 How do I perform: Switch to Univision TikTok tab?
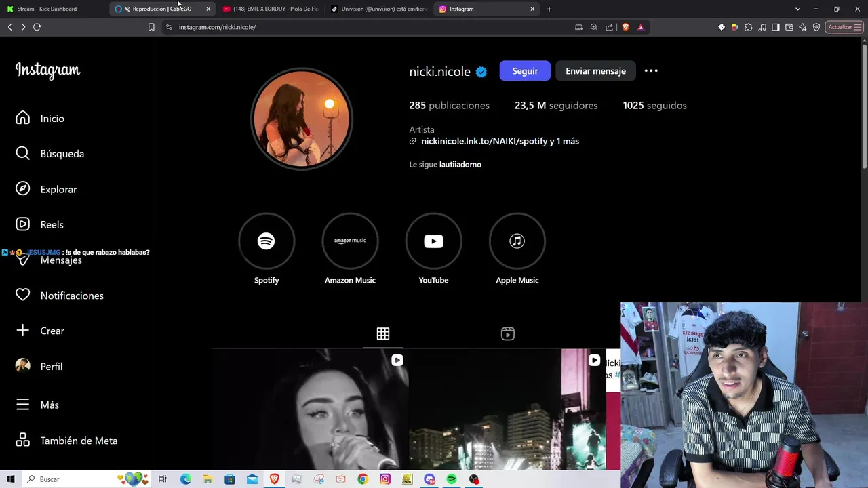[380, 9]
